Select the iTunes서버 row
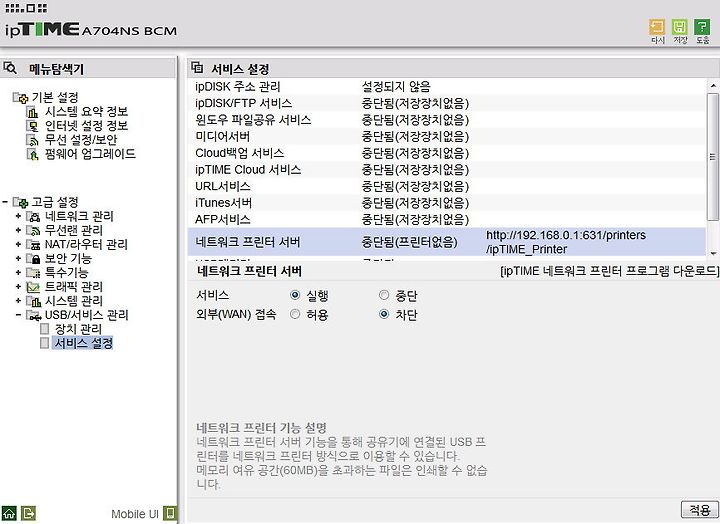The height and width of the screenshot is (524, 720). pyautogui.click(x=447, y=203)
